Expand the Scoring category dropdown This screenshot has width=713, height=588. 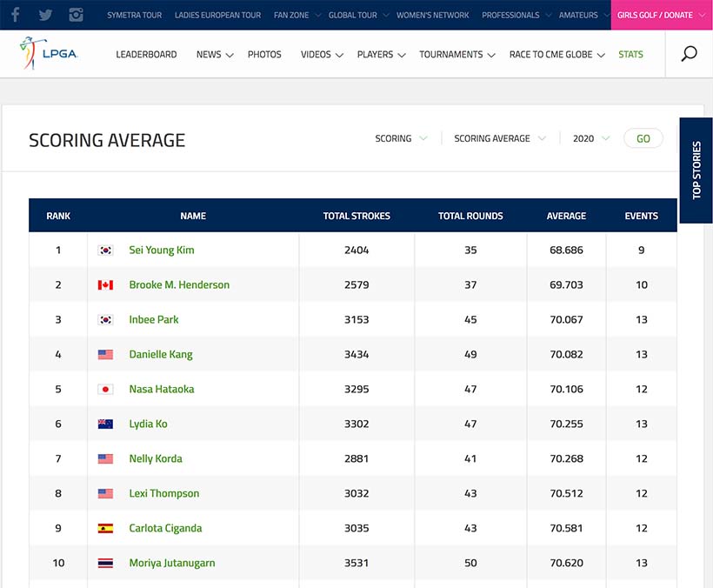pos(401,138)
